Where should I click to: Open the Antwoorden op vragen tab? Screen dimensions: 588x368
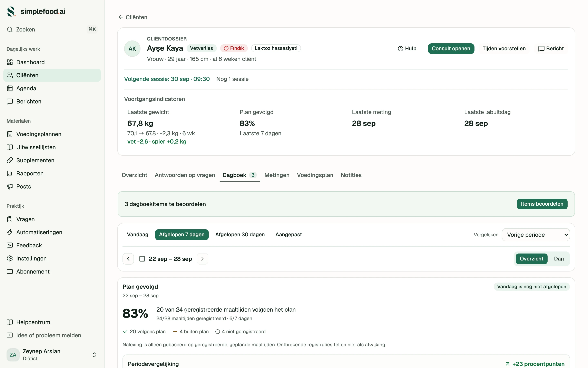[185, 175]
